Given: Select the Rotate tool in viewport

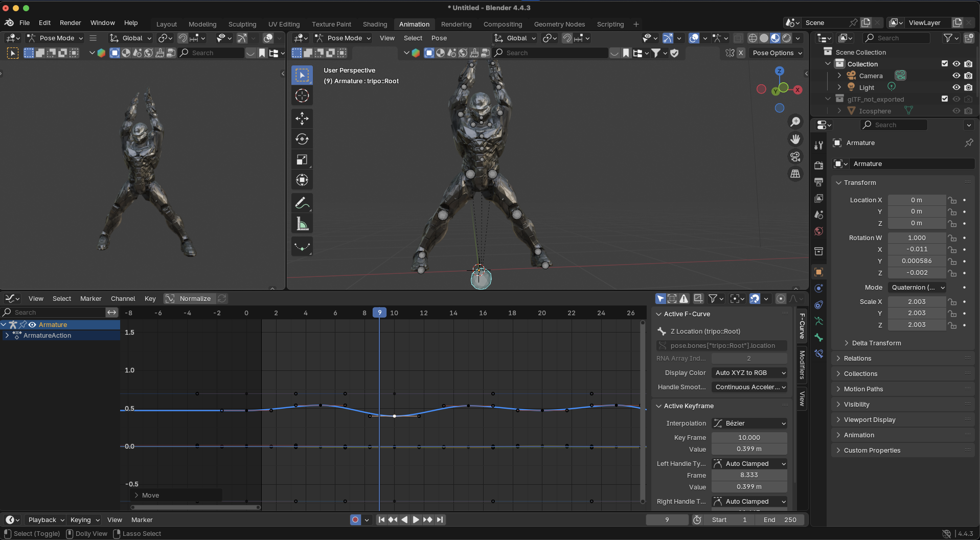Looking at the screenshot, I should point(302,139).
